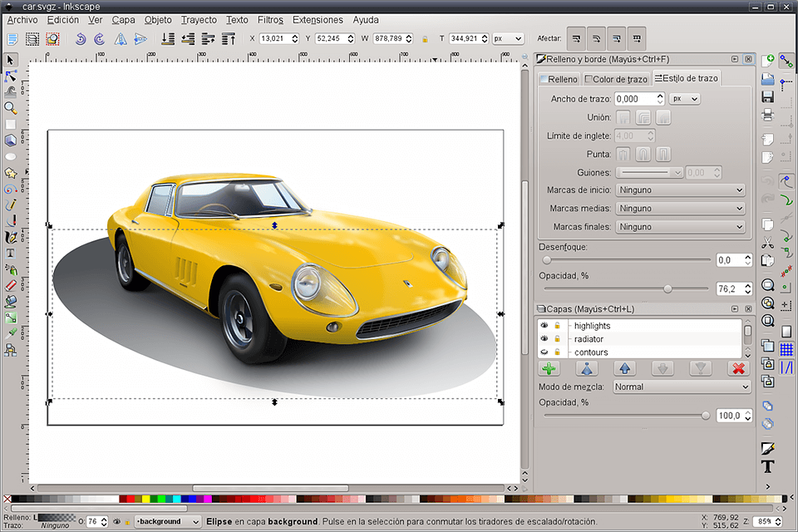Delete selected layer with red X button
The height and width of the screenshot is (532, 798).
pyautogui.click(x=737, y=368)
